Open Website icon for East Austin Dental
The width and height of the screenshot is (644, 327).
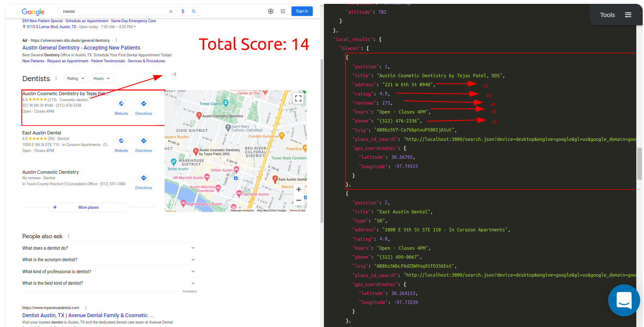click(121, 141)
